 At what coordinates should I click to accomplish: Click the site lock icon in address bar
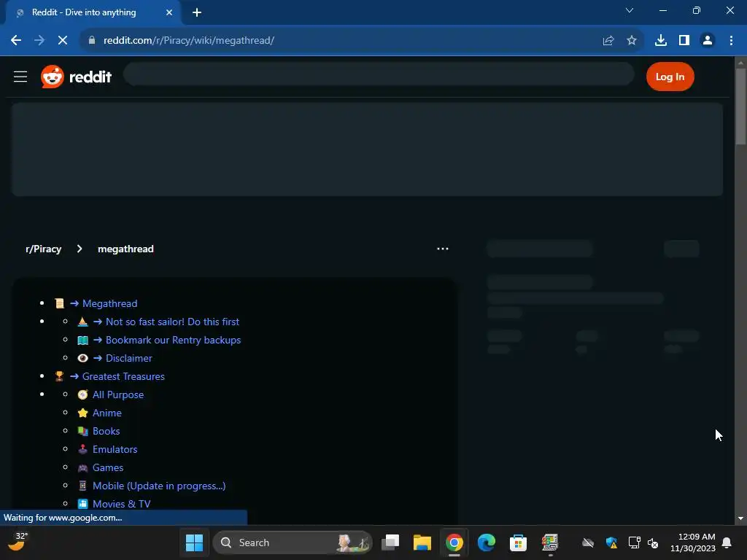click(x=92, y=41)
